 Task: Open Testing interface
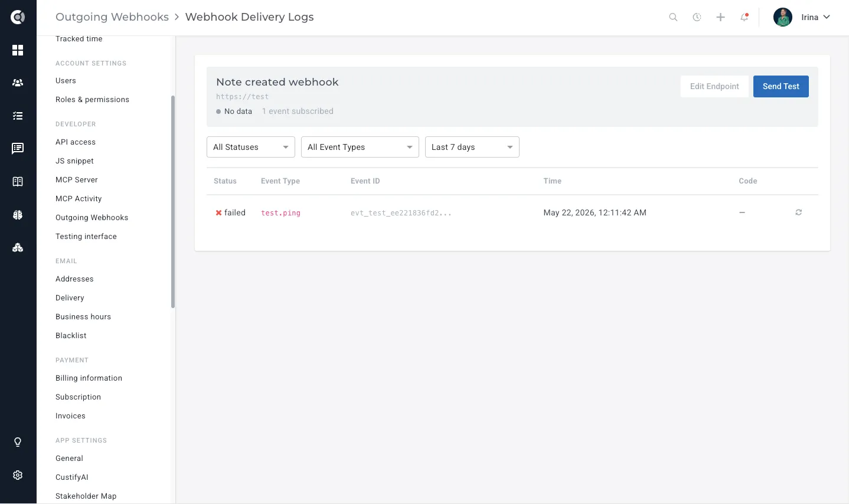pyautogui.click(x=86, y=237)
